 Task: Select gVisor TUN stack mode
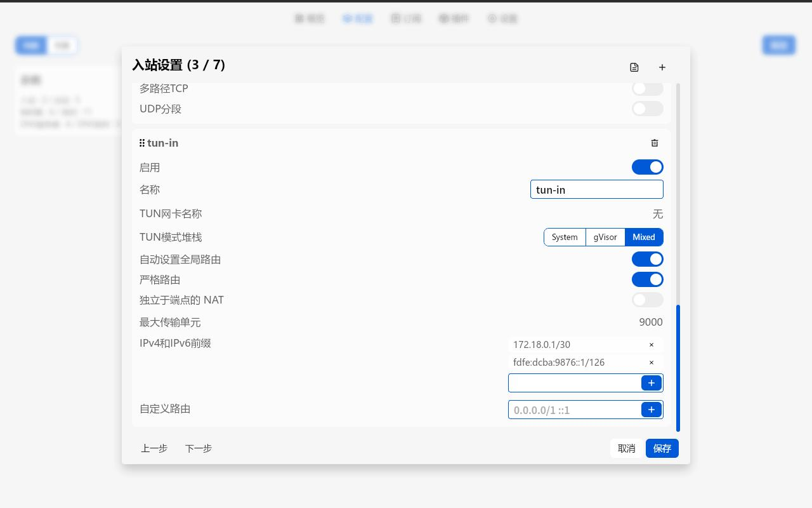(605, 237)
